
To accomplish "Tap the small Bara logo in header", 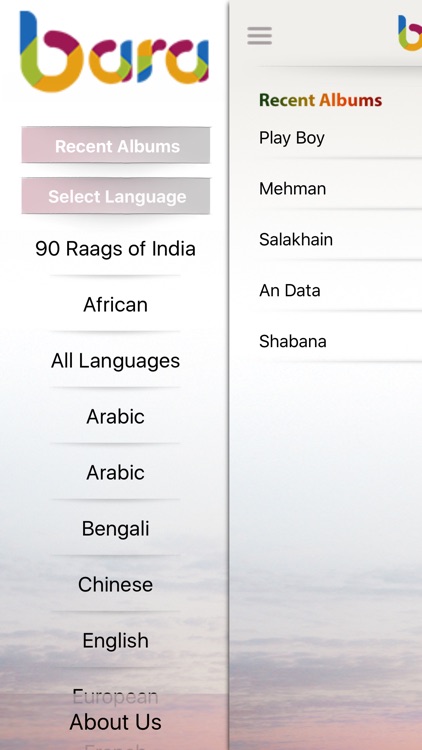I will tap(410, 33).
